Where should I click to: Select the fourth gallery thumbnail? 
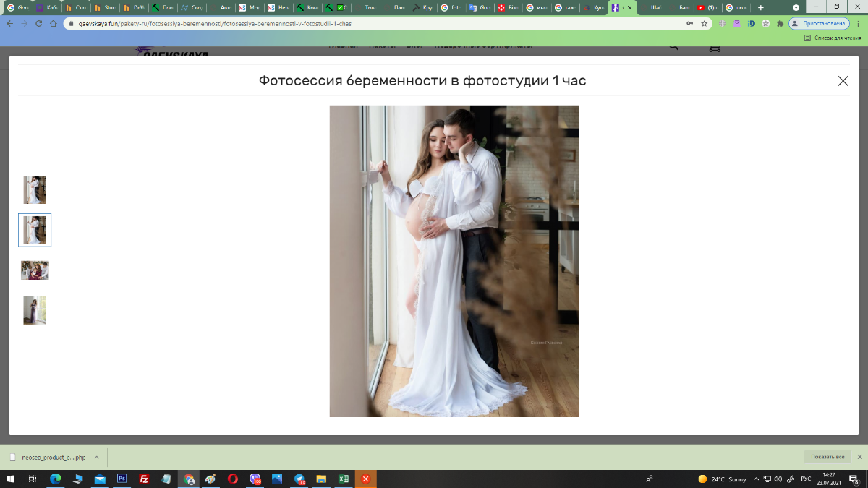tap(35, 310)
